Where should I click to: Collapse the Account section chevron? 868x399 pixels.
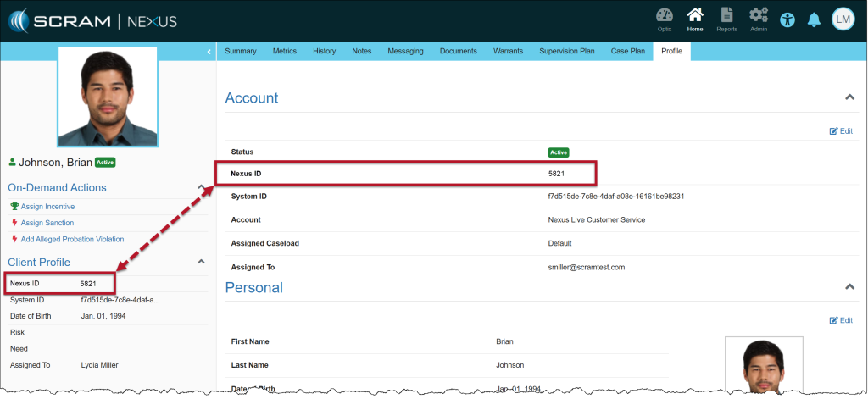click(x=849, y=97)
